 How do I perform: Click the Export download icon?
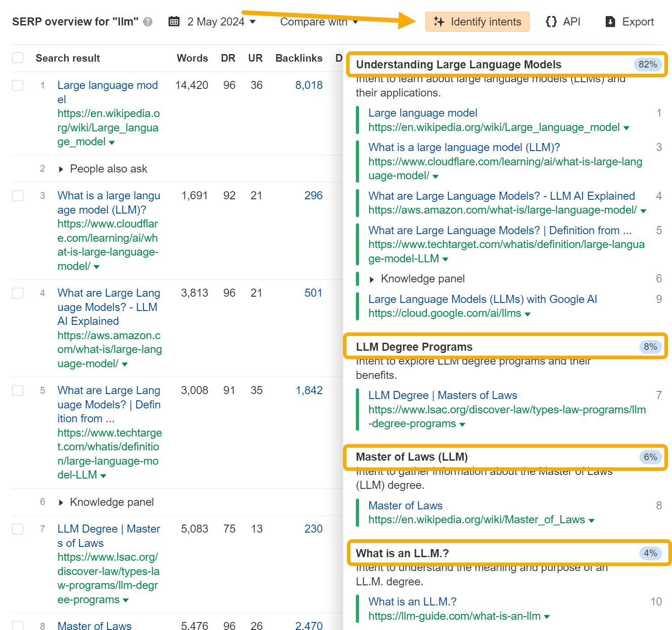(610, 21)
